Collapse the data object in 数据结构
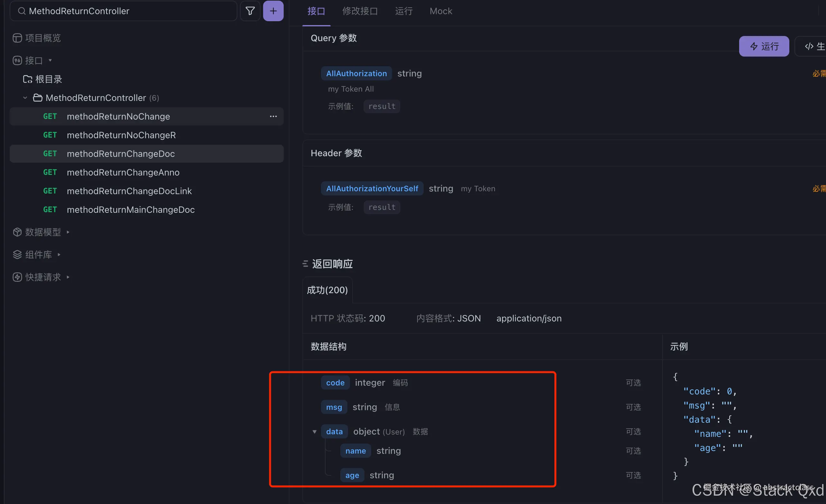The height and width of the screenshot is (504, 826). tap(315, 432)
